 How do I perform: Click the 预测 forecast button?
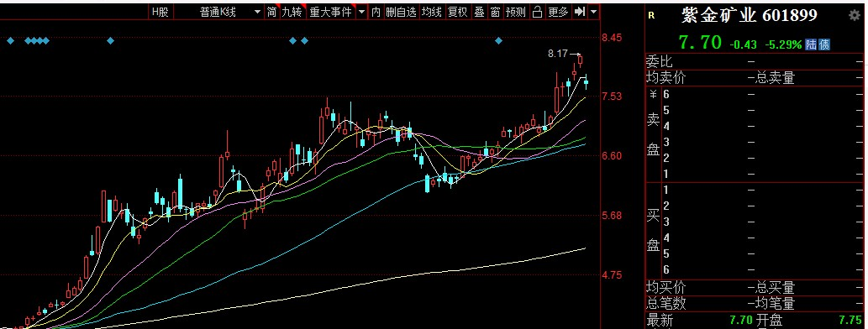[x=515, y=12]
